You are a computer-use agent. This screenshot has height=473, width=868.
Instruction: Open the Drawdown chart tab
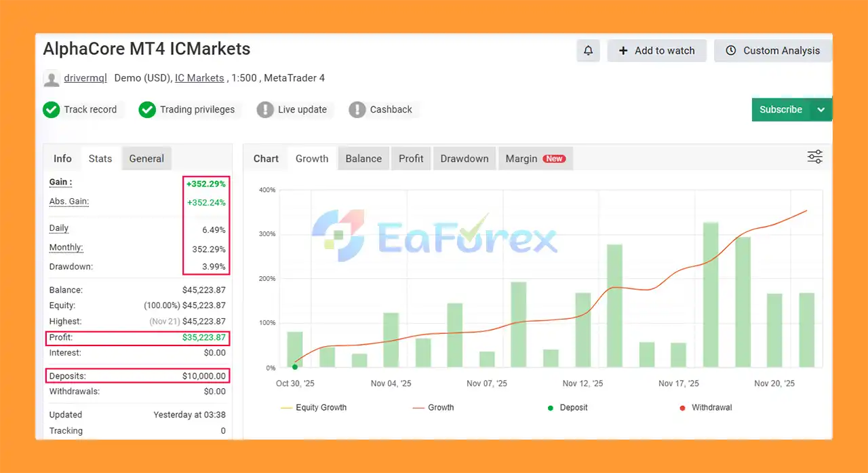(x=464, y=159)
